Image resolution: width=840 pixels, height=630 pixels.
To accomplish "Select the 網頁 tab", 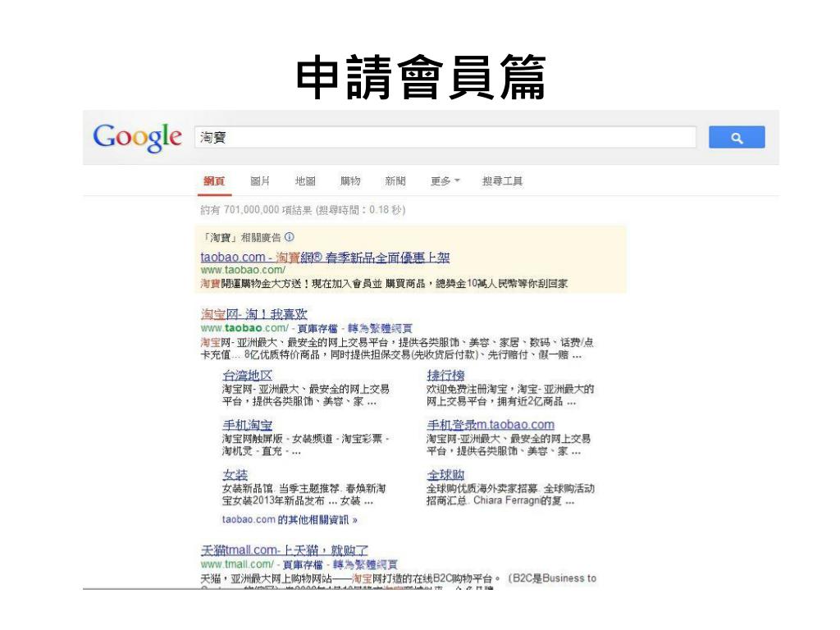I will click(214, 181).
